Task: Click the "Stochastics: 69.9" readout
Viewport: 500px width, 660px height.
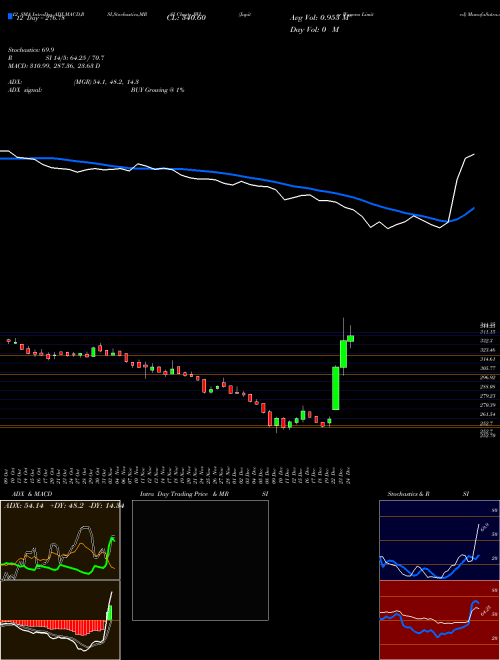Action: (x=31, y=49)
